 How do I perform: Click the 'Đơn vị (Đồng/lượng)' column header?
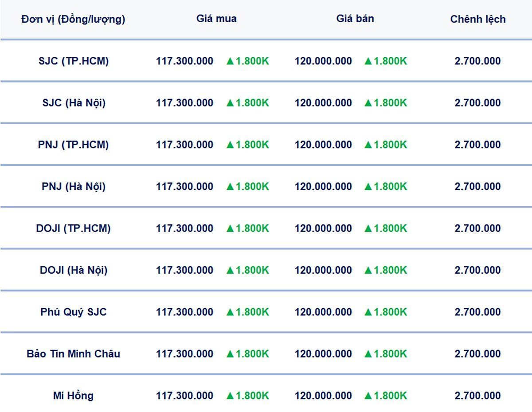coord(73,20)
